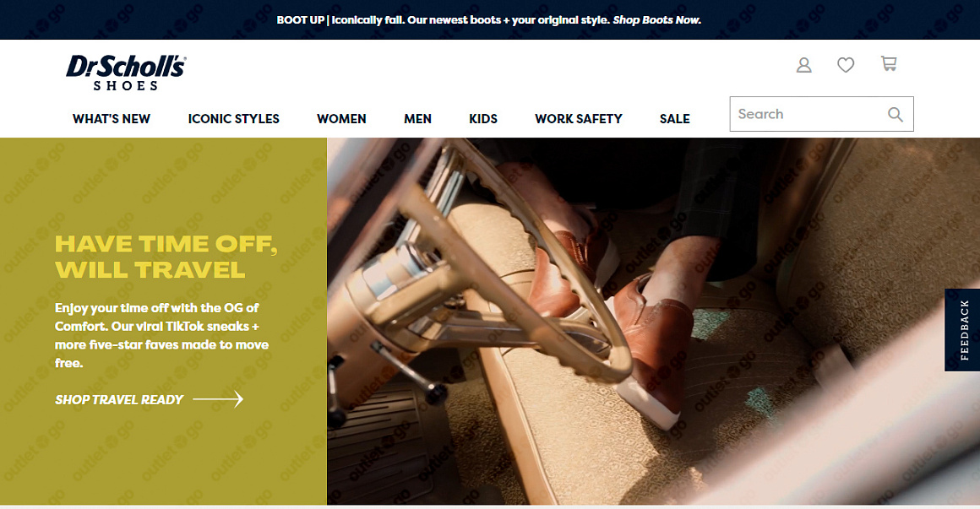Open the What's New menu
This screenshot has height=509, width=980.
click(112, 119)
